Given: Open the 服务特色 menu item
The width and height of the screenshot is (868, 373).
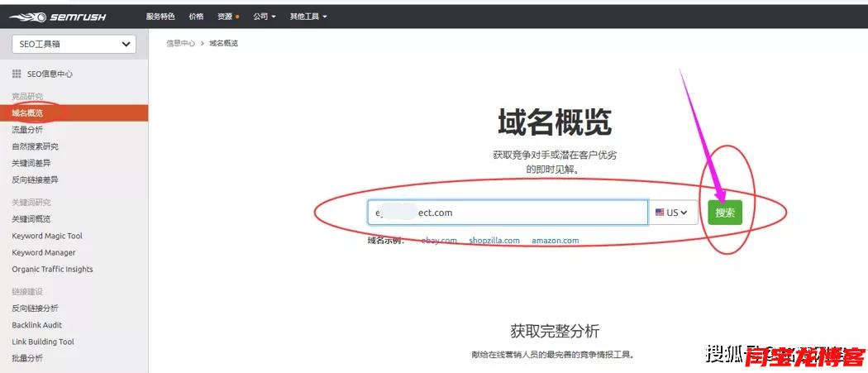Looking at the screenshot, I should click(x=160, y=17).
